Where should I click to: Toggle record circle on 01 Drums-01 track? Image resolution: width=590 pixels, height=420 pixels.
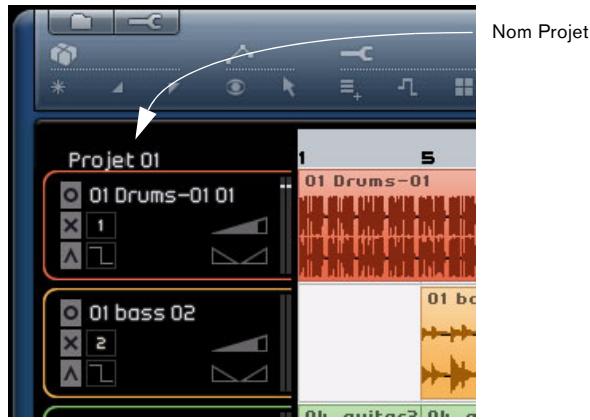(71, 195)
